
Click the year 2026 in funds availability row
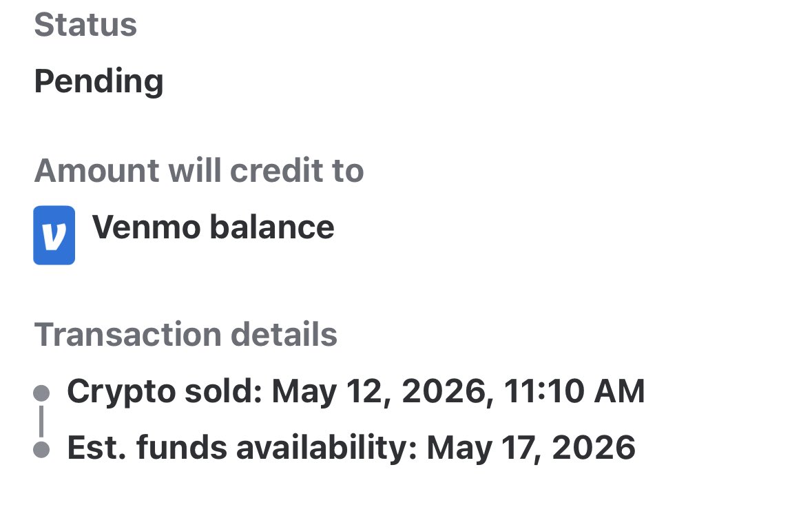coord(594,448)
